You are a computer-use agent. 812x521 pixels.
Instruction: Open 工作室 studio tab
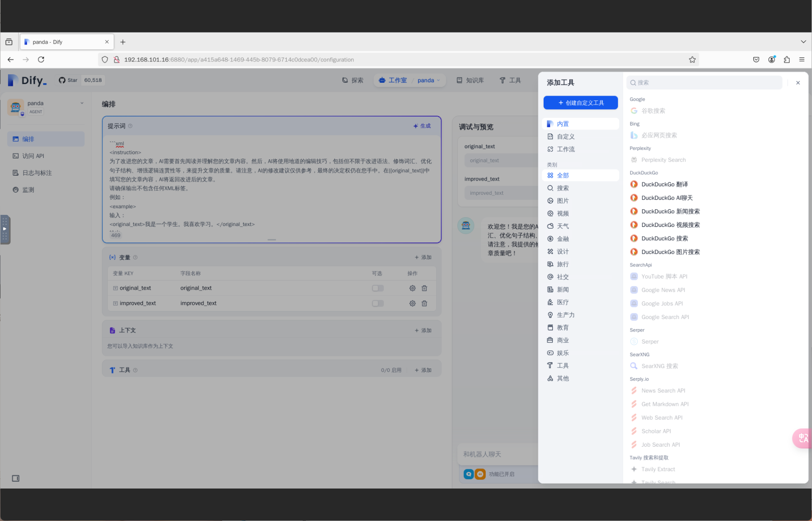coord(393,80)
